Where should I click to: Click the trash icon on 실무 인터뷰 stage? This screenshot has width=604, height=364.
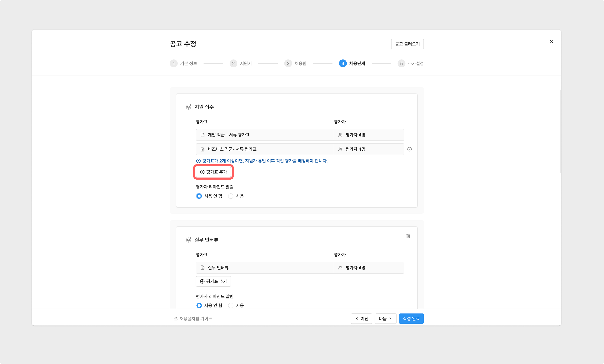[408, 236]
